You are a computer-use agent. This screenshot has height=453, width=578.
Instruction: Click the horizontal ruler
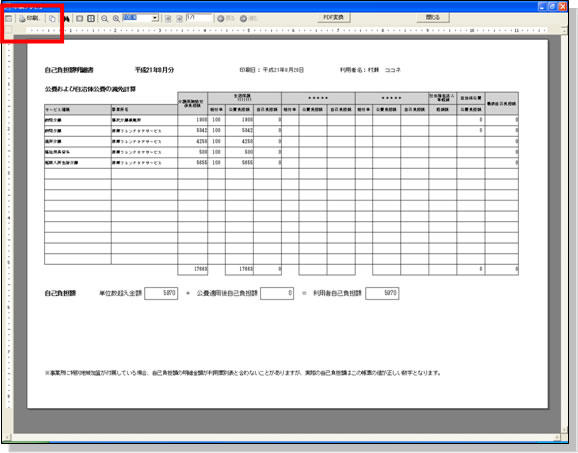coord(288,30)
